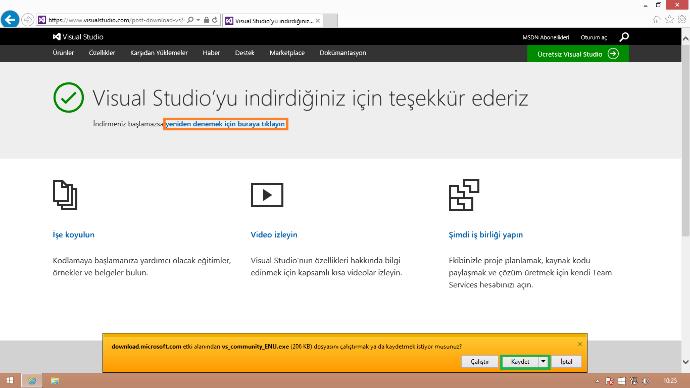Open Favorites with the star icon
690x388 pixels.
point(669,19)
